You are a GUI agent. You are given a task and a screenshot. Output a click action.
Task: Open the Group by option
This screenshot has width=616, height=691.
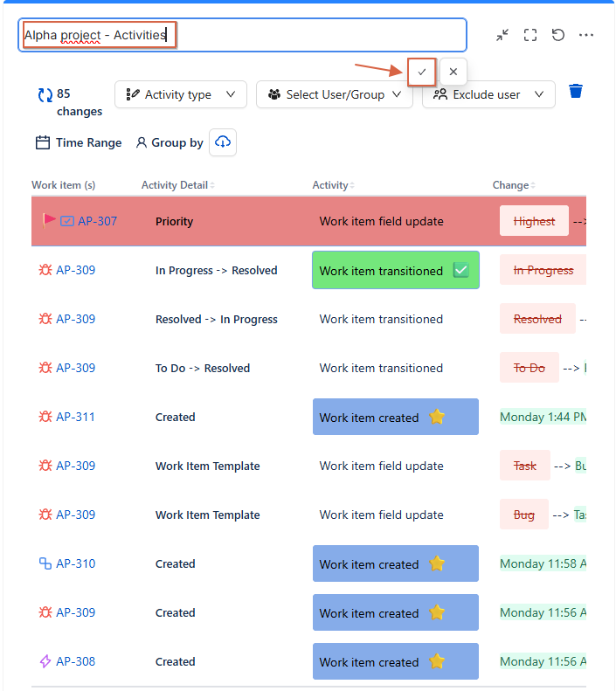pos(170,142)
